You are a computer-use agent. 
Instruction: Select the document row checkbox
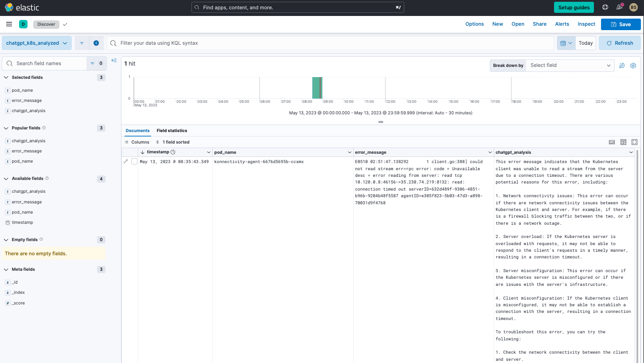pos(134,162)
